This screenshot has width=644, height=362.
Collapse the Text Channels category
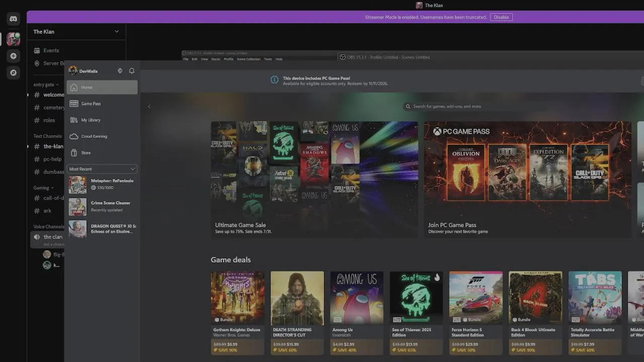pos(47,136)
